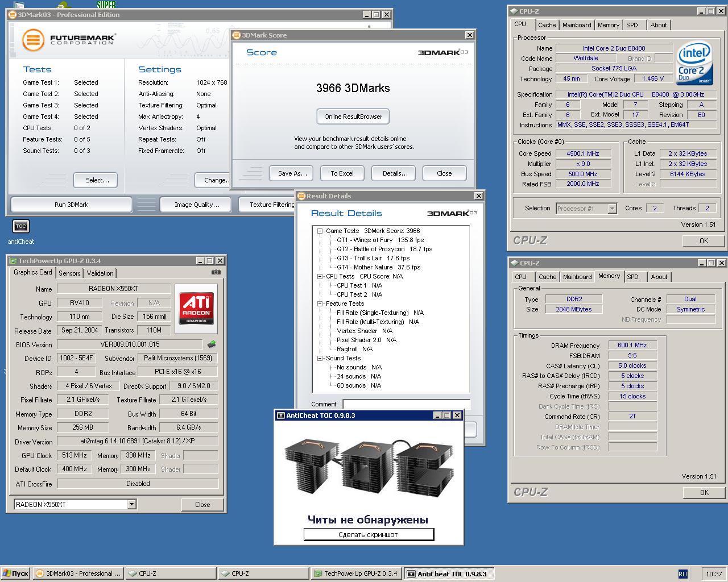Screen dimensions: 728x582
Task: Switch to 3DMark03 Professional taskbar button
Action: tap(78, 573)
